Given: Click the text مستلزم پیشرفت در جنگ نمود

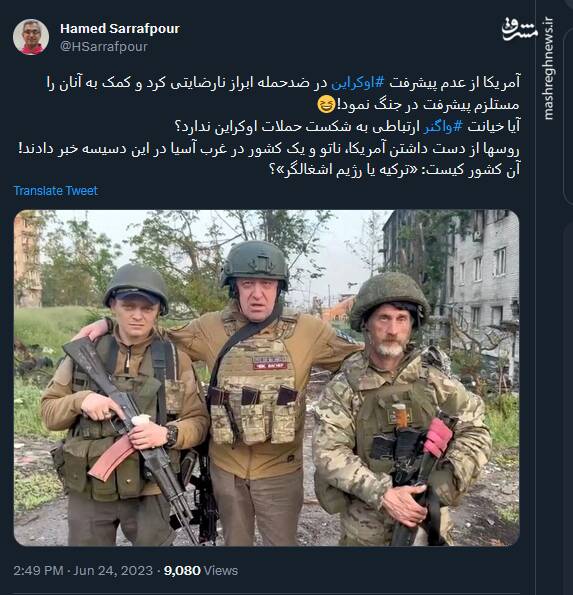Looking at the screenshot, I should pos(428,105).
